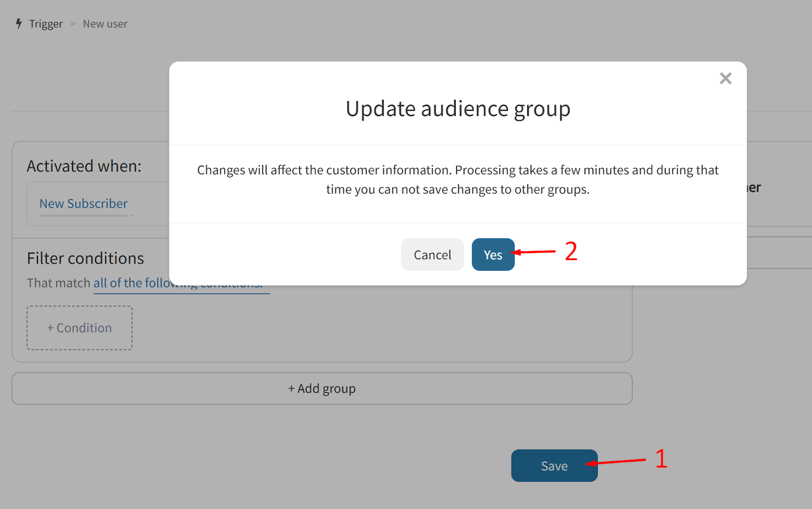Cancel the Update audience group dialog

coord(432,254)
